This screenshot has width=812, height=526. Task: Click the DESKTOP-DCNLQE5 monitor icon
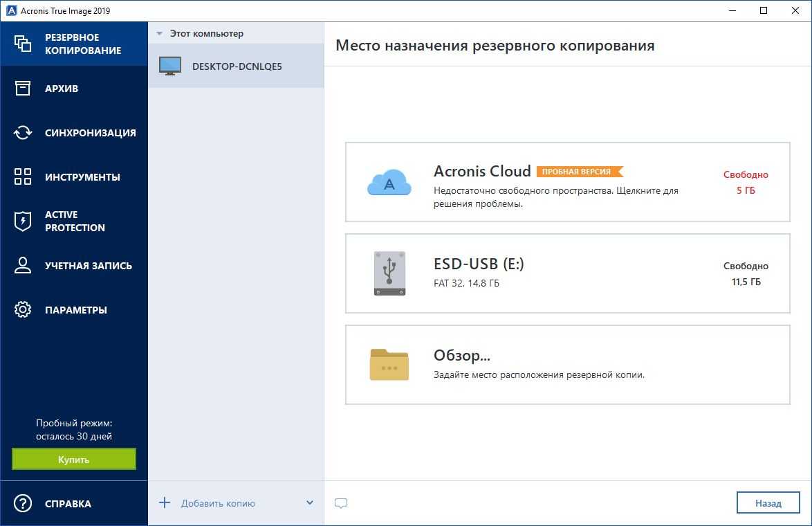tap(170, 66)
